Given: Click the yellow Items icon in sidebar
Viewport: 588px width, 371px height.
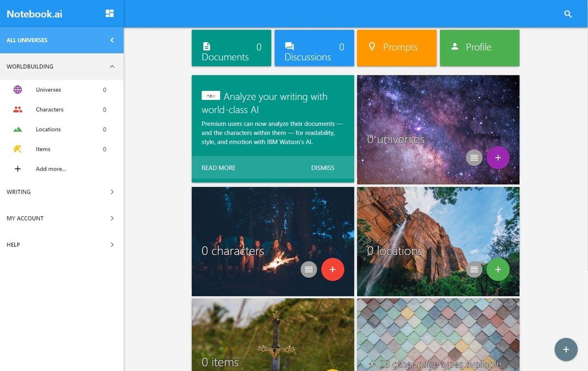Looking at the screenshot, I should (18, 149).
